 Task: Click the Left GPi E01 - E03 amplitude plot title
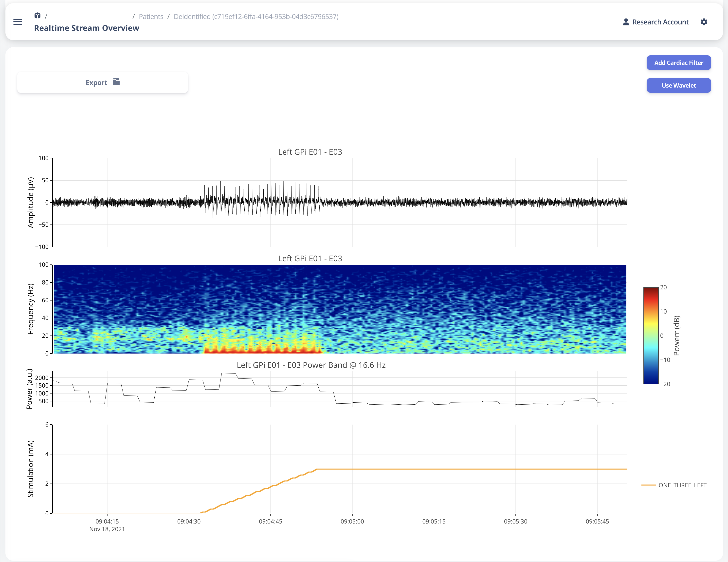[x=310, y=152]
